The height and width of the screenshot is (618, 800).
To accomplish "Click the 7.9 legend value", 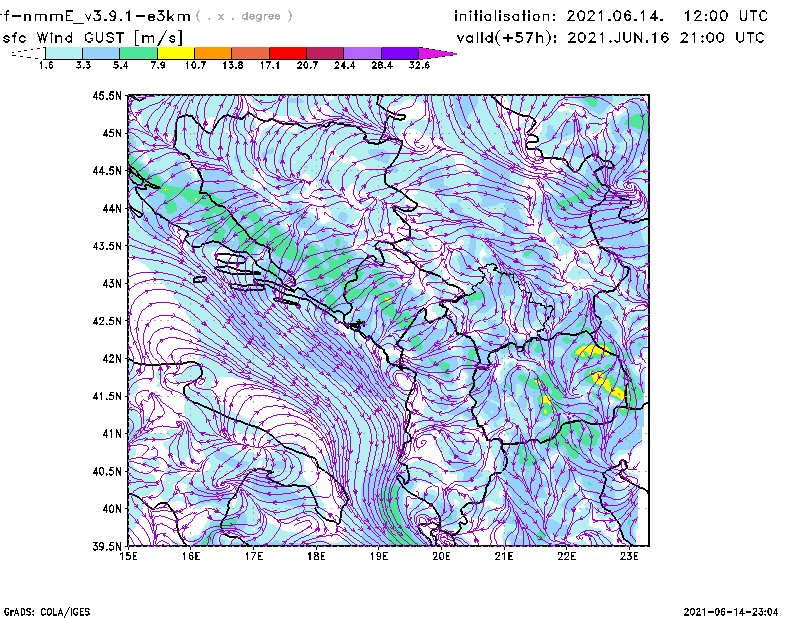I will [158, 65].
